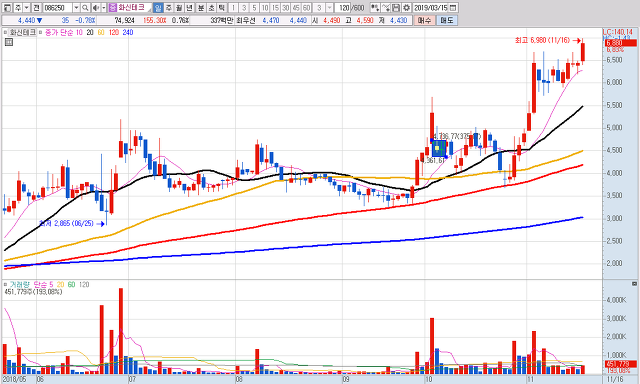Select the 10 interval button
Image resolution: width=640 pixels, height=384 pixels.
pyautogui.click(x=265, y=8)
